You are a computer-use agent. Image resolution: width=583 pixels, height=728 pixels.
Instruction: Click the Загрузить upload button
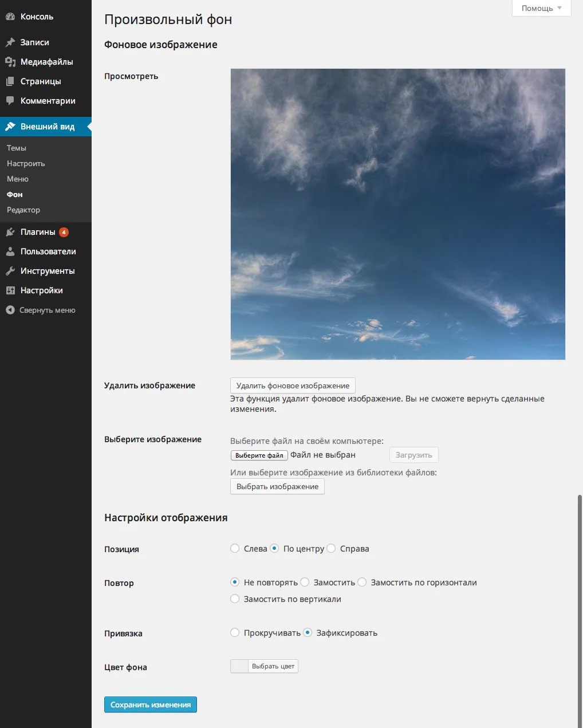click(x=414, y=455)
